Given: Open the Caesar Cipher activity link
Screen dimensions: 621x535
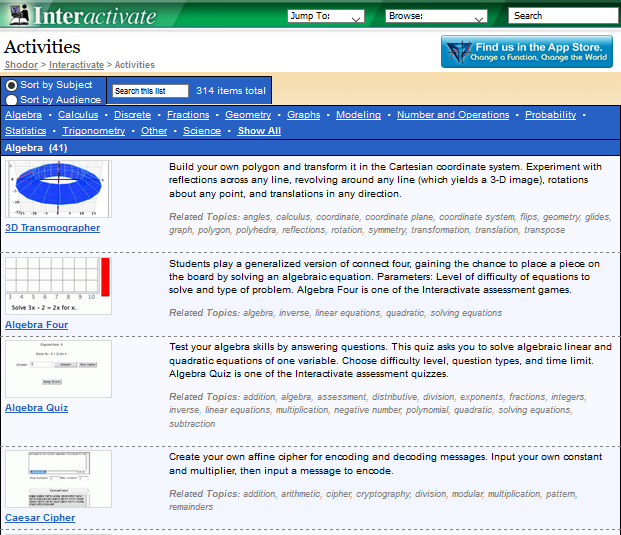Looking at the screenshot, I should click(40, 518).
